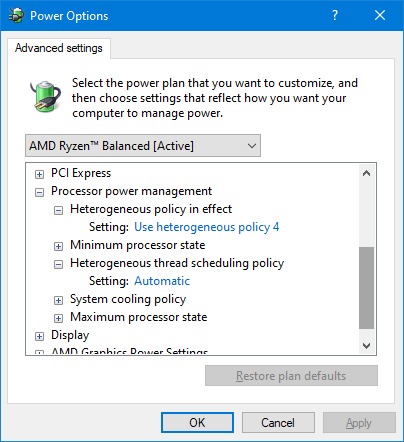This screenshot has height=442, width=404.
Task: Collapse Heterogeneous thread scheduling policy
Action: click(x=58, y=264)
